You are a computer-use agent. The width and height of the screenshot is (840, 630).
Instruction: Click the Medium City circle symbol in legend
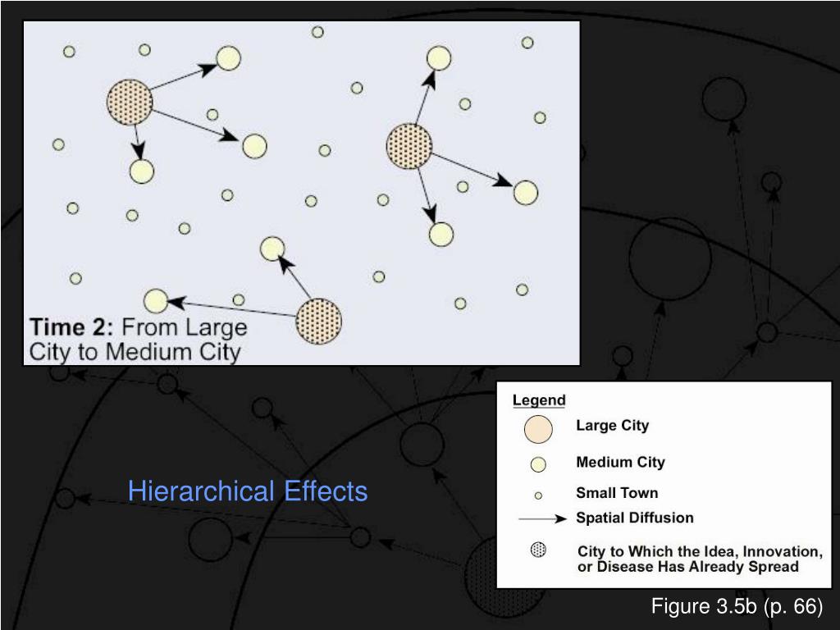tap(538, 464)
